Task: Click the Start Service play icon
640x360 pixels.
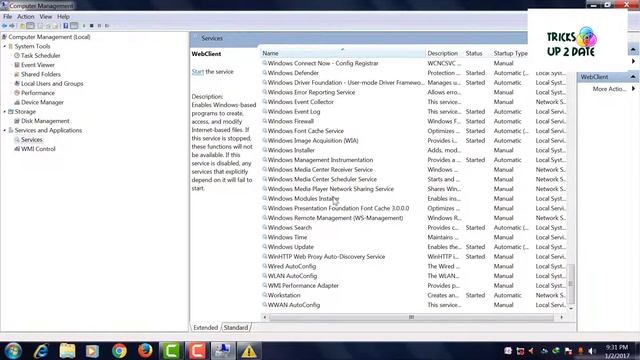Action: coord(84,26)
